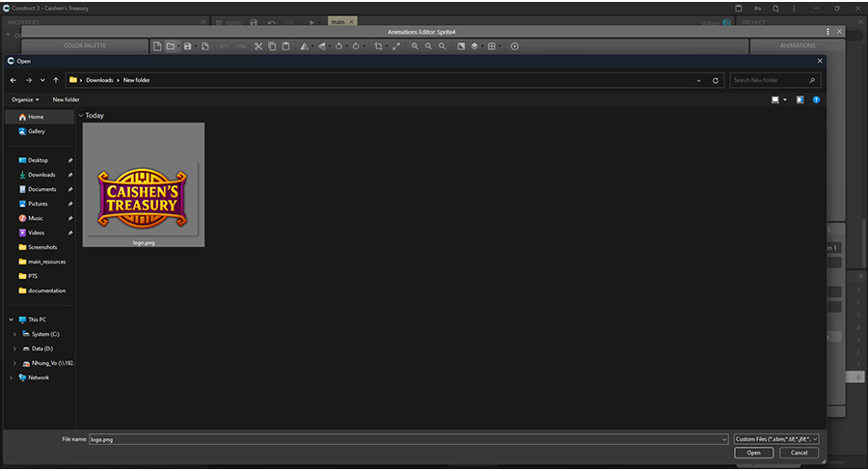The width and height of the screenshot is (868, 471).
Task: Click the Back navigation arrow
Action: (14, 80)
